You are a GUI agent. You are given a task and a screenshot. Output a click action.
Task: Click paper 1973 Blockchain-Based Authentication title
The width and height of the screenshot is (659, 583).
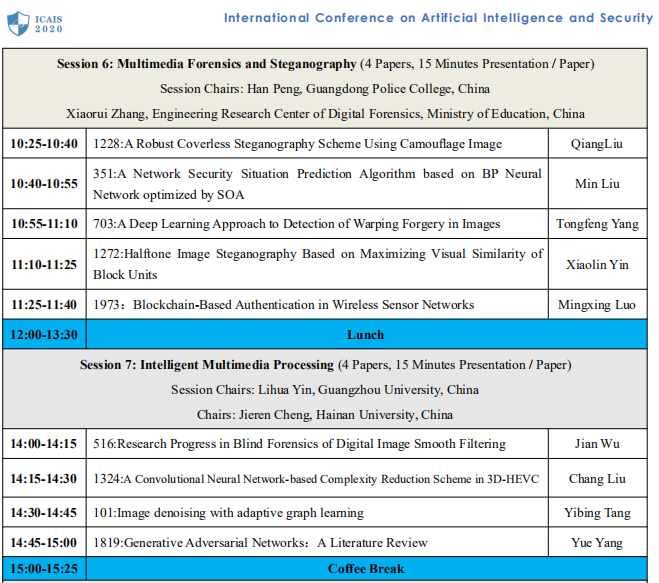click(x=283, y=304)
